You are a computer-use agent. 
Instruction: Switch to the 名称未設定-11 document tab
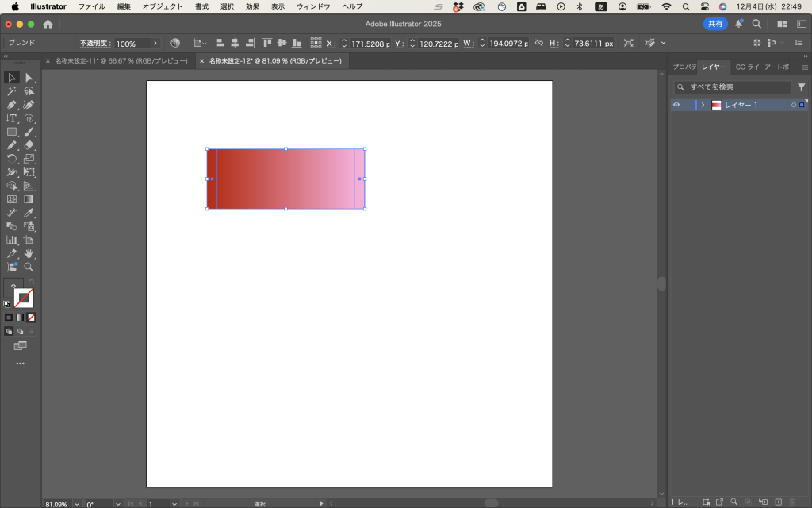[121, 60]
